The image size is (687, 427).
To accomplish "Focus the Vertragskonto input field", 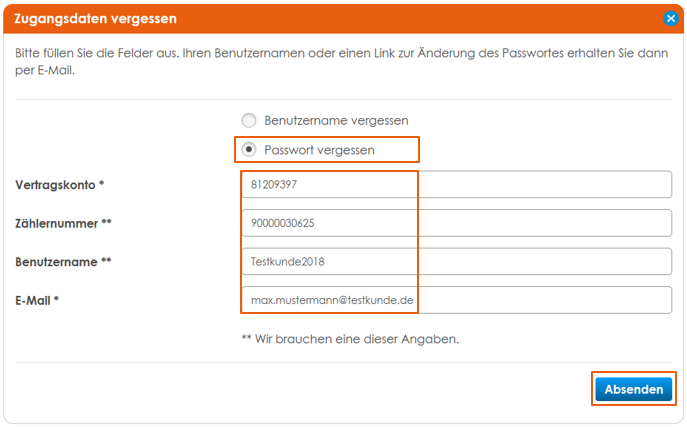I will point(456,185).
